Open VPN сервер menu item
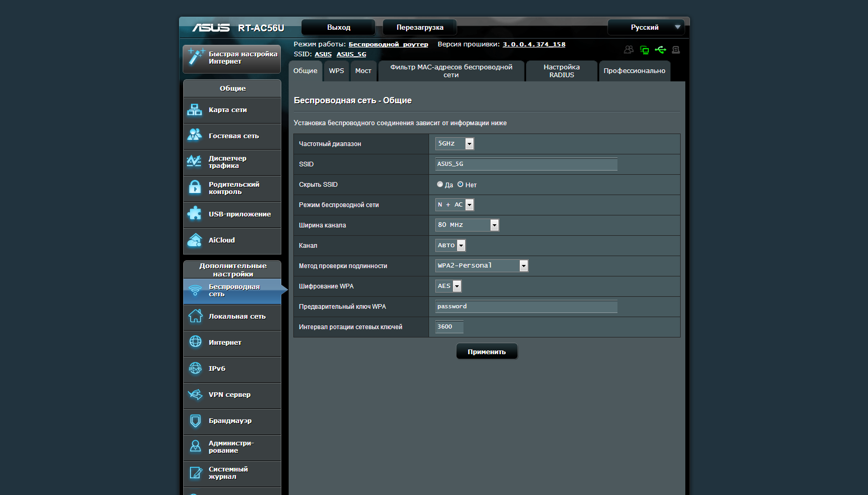868x495 pixels. [x=232, y=395]
